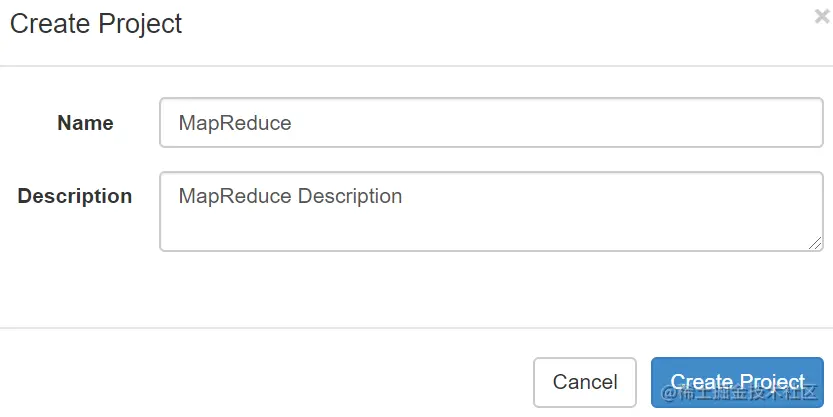
Task: Click the blank body area below Description label
Action: [x=75, y=270]
